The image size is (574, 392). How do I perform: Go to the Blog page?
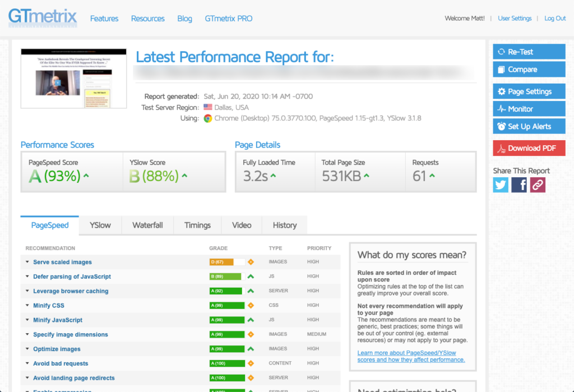point(184,19)
